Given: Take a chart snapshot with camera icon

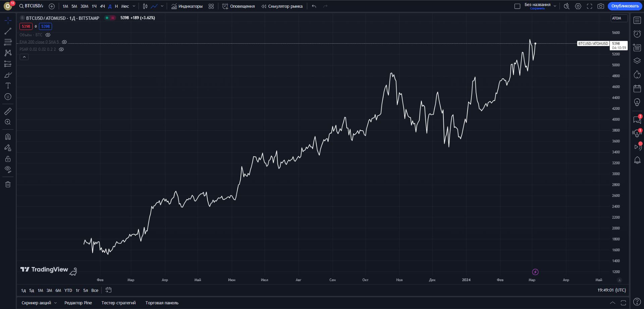Looking at the screenshot, I should click(x=601, y=6).
